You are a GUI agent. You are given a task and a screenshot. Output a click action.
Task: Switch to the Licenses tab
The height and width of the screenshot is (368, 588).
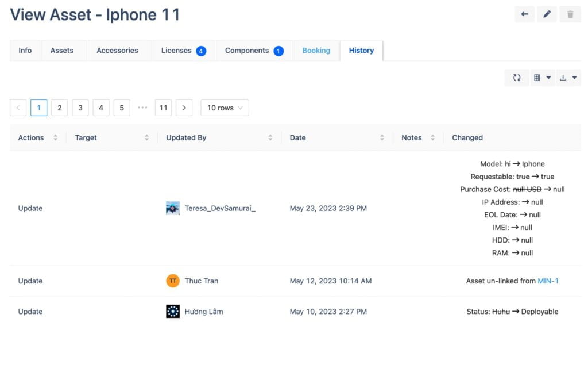pyautogui.click(x=183, y=51)
